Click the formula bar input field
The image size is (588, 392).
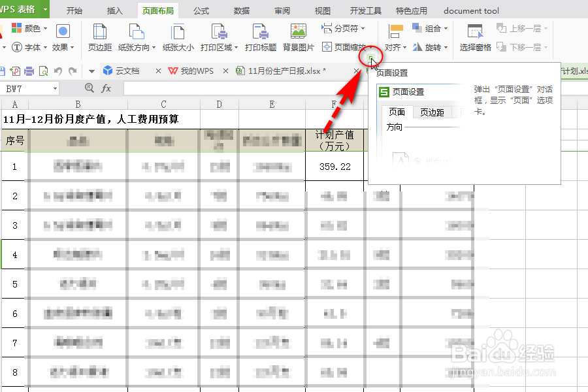click(x=245, y=89)
